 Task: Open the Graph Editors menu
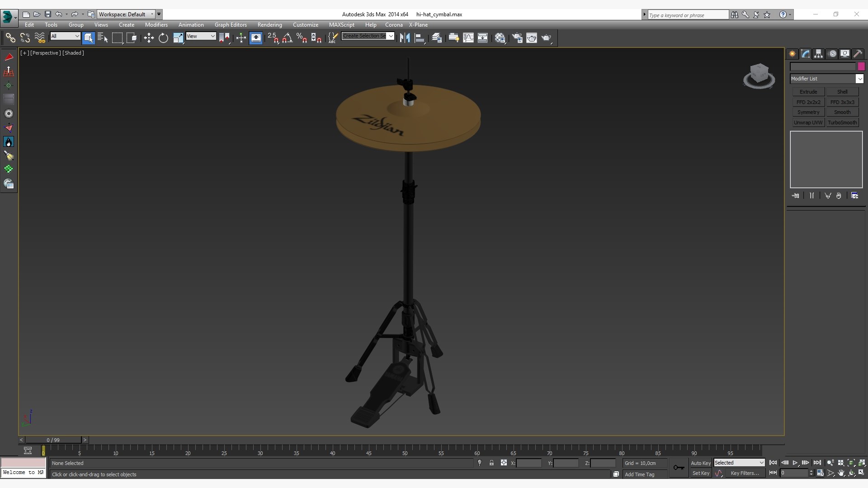231,25
